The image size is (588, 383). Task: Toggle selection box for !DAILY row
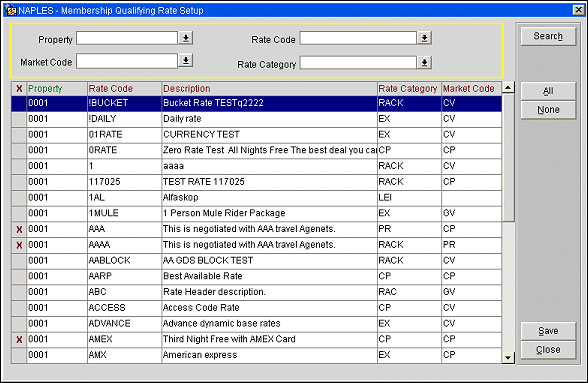coord(19,119)
